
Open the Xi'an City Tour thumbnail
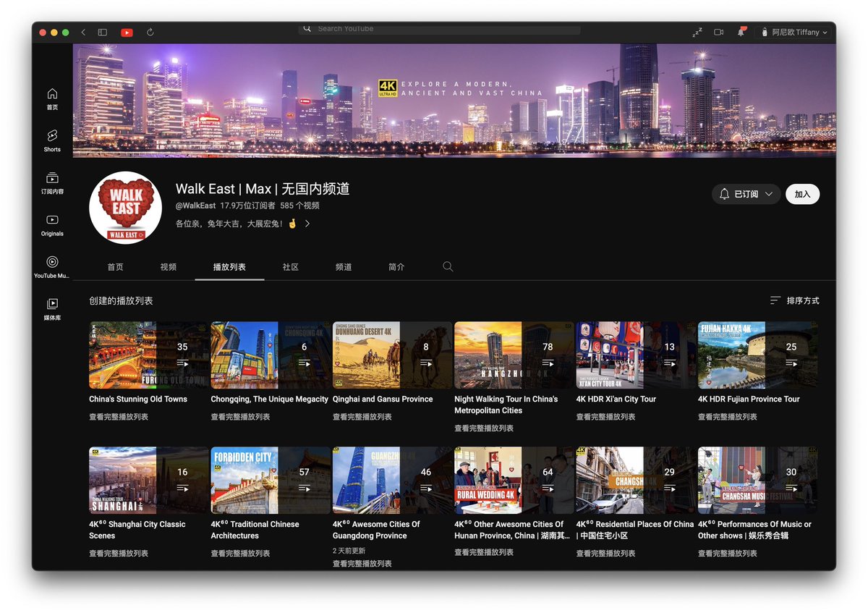(x=636, y=355)
